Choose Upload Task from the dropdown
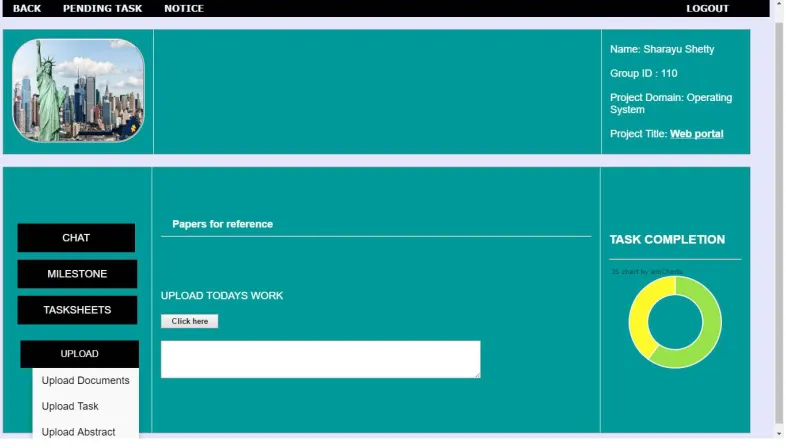786x448 pixels. [70, 406]
